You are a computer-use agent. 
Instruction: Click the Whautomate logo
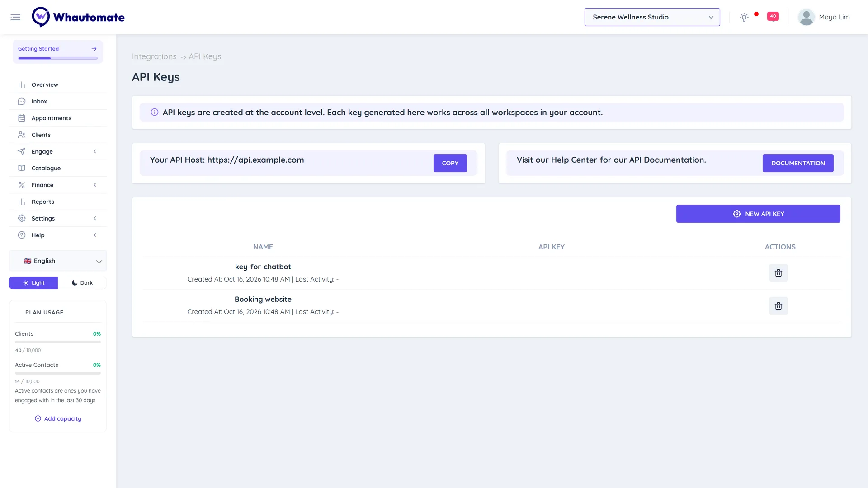[78, 17]
